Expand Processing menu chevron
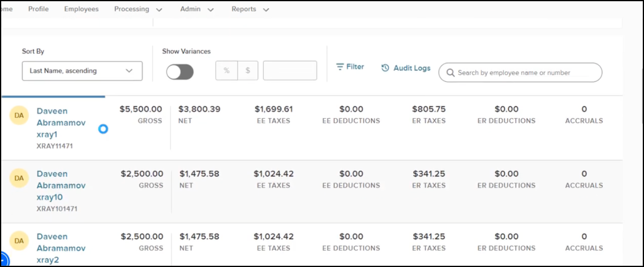The image size is (644, 267). pos(159,10)
